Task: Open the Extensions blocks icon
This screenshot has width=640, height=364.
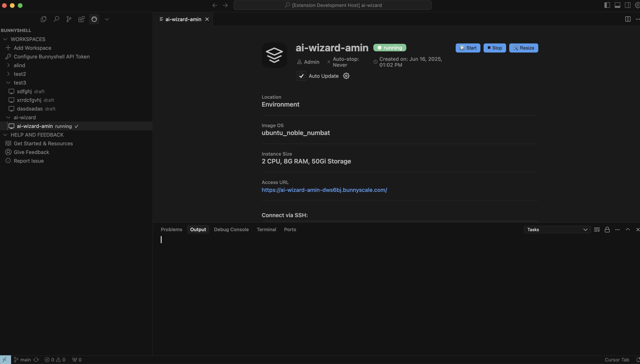Action: click(x=82, y=19)
